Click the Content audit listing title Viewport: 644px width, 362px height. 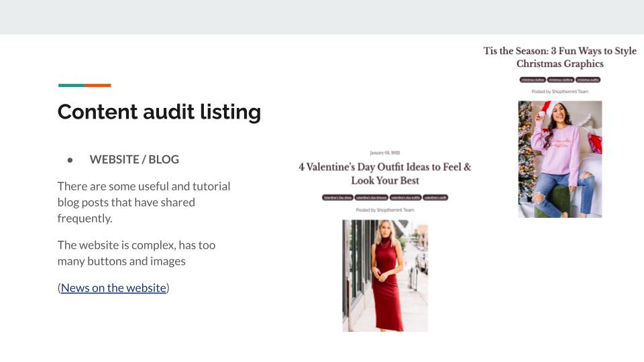pos(159,111)
